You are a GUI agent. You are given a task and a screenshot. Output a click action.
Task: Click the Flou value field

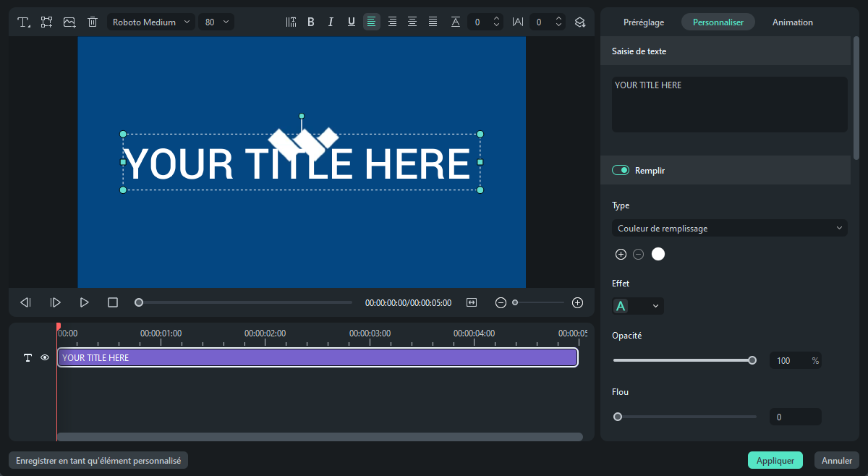[794, 417]
